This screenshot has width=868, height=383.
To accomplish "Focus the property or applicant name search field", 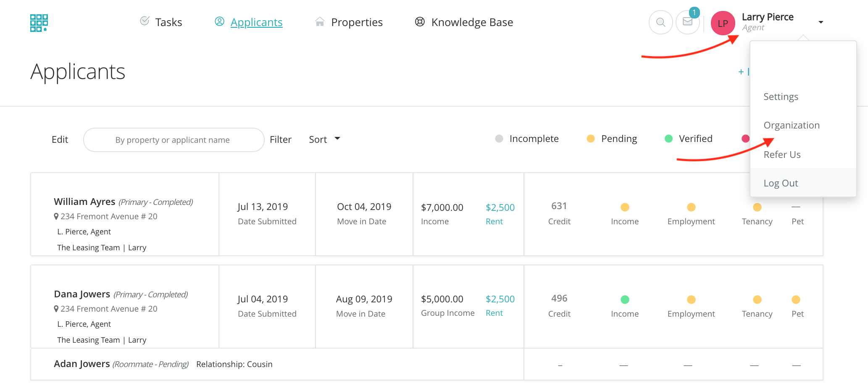I will pyautogui.click(x=173, y=140).
